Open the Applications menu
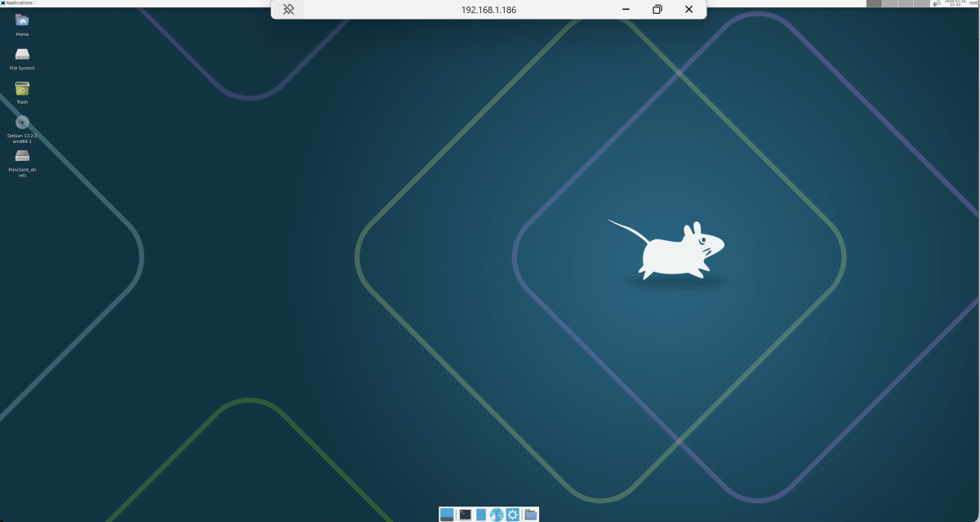This screenshot has width=980, height=522. click(x=17, y=3)
